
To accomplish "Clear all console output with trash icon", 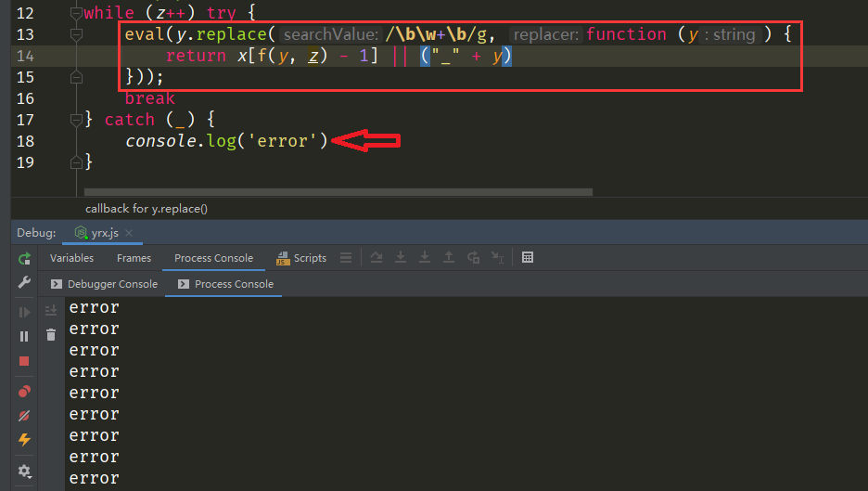I will pos(51,335).
